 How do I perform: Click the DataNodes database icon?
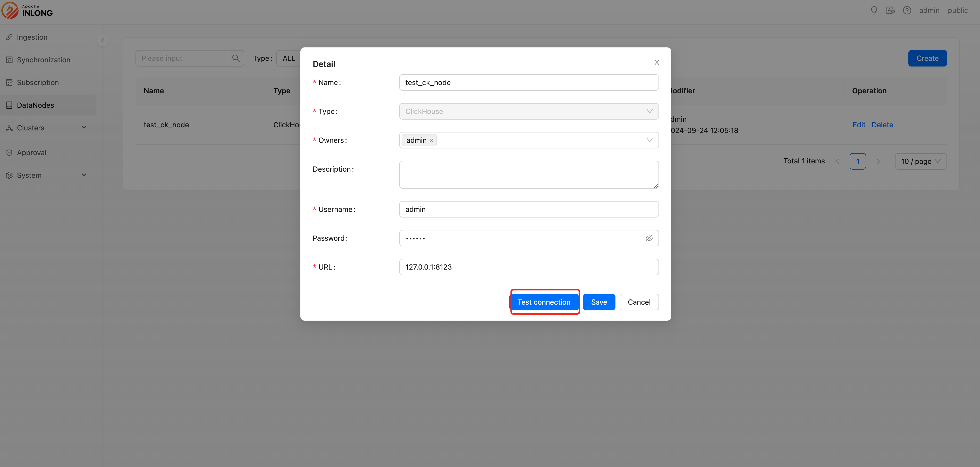(10, 105)
